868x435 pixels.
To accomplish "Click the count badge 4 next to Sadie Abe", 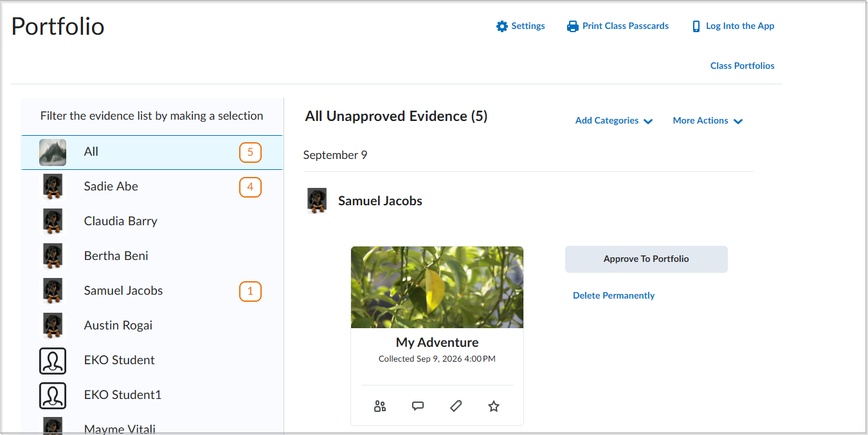I will pyautogui.click(x=250, y=188).
